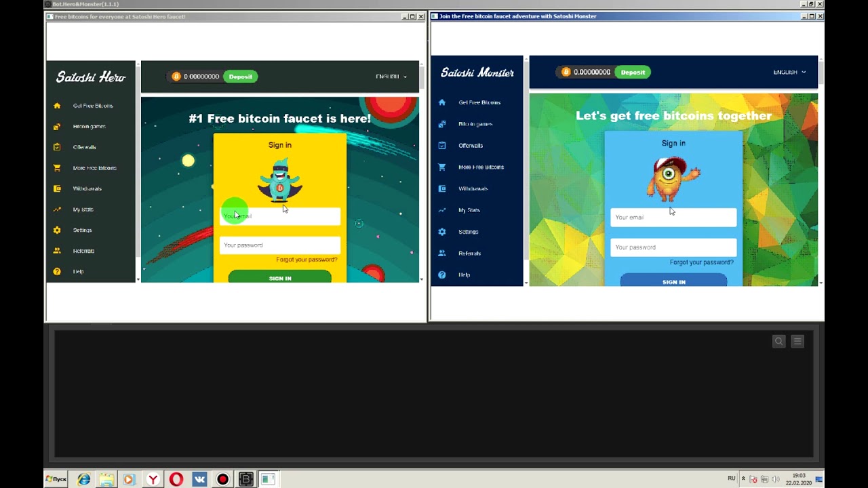Click the search icon in the bottom console panel
Image resolution: width=868 pixels, height=488 pixels.
779,342
